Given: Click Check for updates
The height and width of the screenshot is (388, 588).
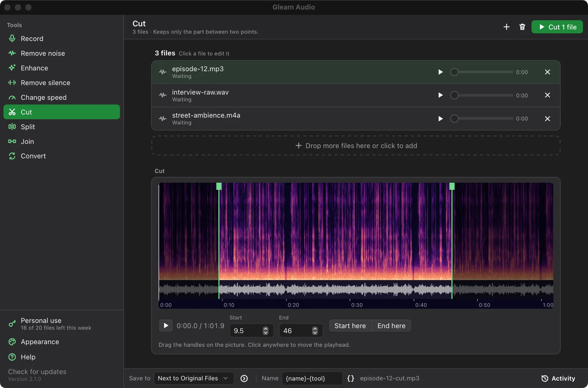Looking at the screenshot, I should [x=37, y=371].
